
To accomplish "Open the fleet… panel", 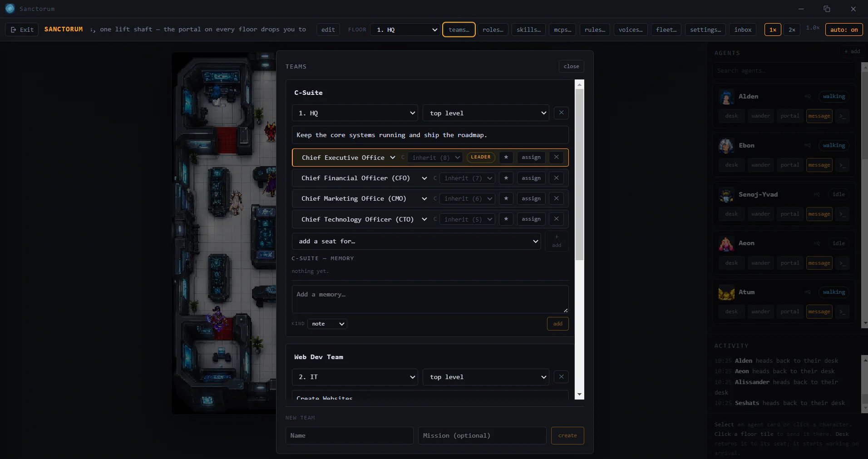I will [x=666, y=30].
